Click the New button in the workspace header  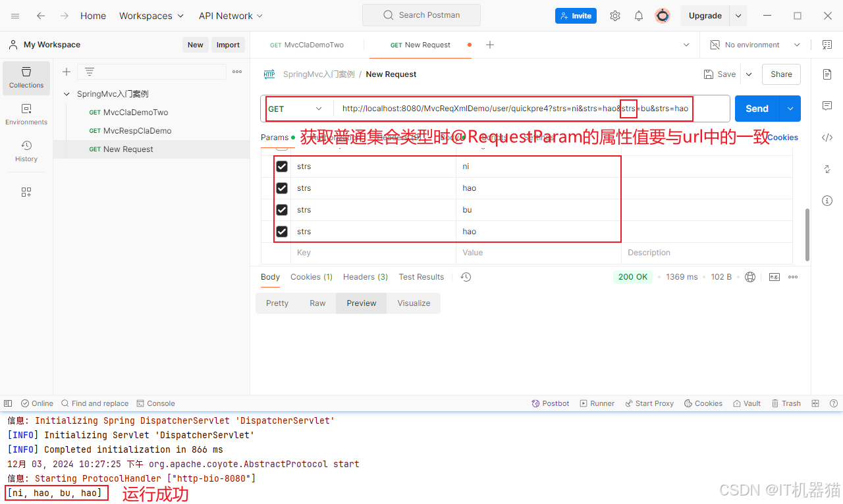point(196,45)
